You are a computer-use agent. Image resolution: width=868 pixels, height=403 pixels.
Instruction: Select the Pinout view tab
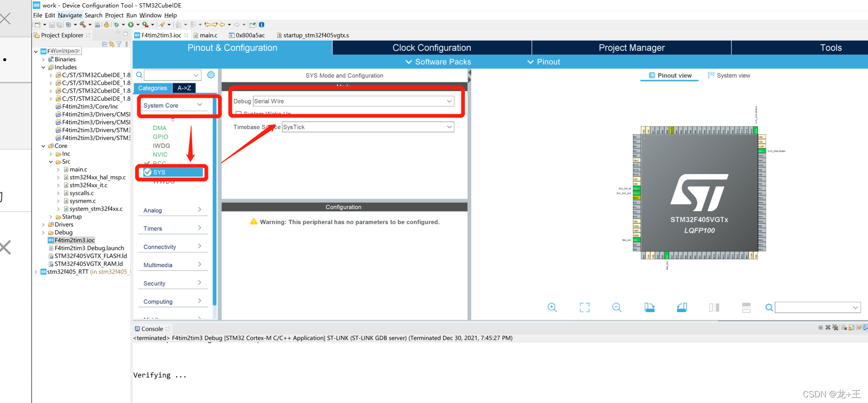(670, 75)
